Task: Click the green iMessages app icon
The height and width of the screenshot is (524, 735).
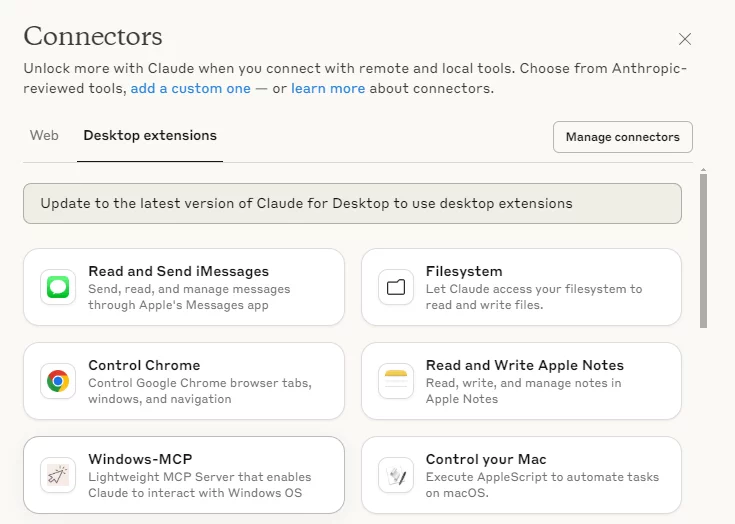Action: 58,287
